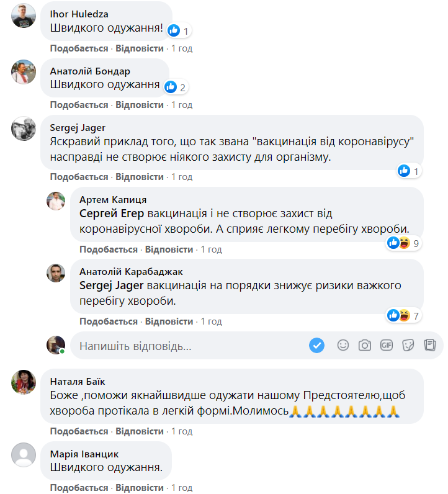Click the rightmost stacked-pages icon in reply box
Image resolution: width=448 pixels, height=494 pixels.
click(429, 345)
